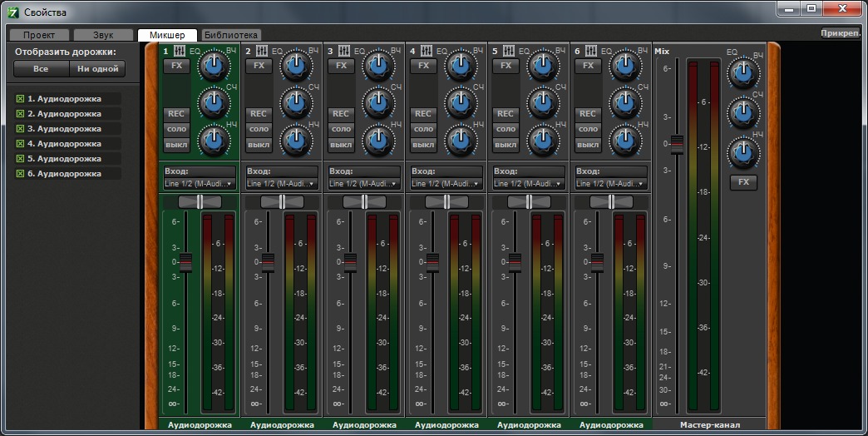Click the ВЧ knob on track 2
This screenshot has height=436, width=868.
click(x=296, y=66)
